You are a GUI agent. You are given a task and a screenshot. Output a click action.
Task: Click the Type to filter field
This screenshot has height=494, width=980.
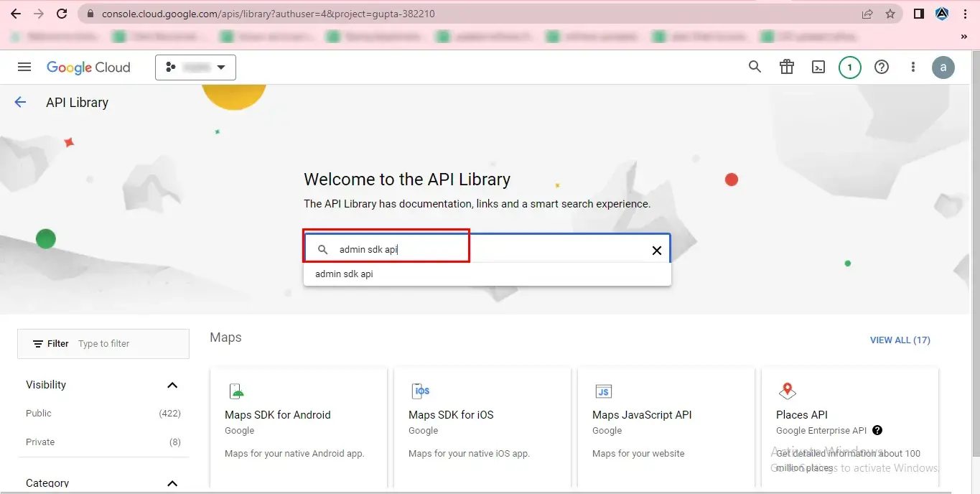(129, 344)
